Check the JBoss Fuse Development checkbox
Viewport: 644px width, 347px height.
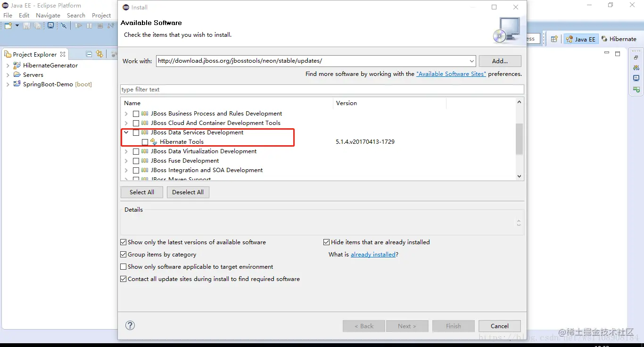coord(136,161)
